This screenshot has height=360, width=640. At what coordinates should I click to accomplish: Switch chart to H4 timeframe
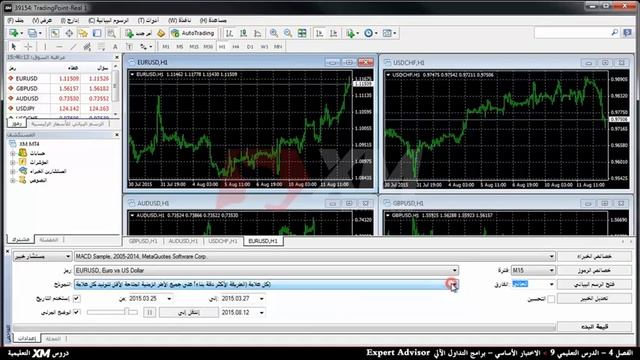click(236, 47)
